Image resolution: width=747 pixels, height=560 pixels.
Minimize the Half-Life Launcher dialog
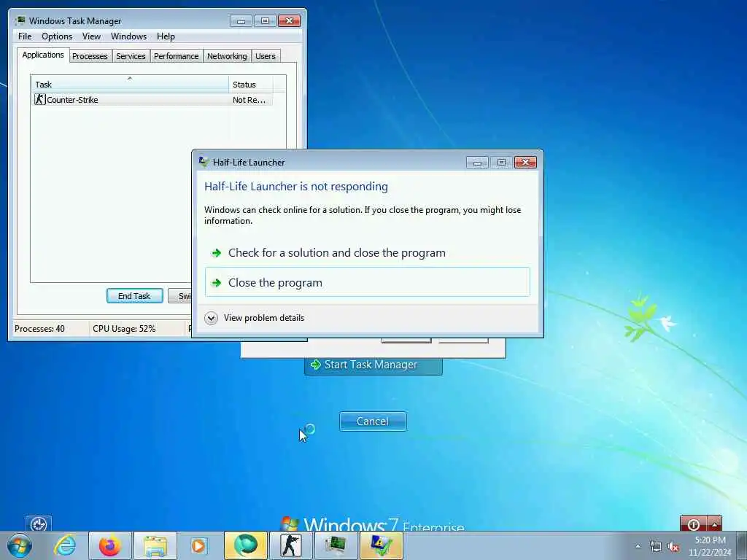tap(477, 163)
